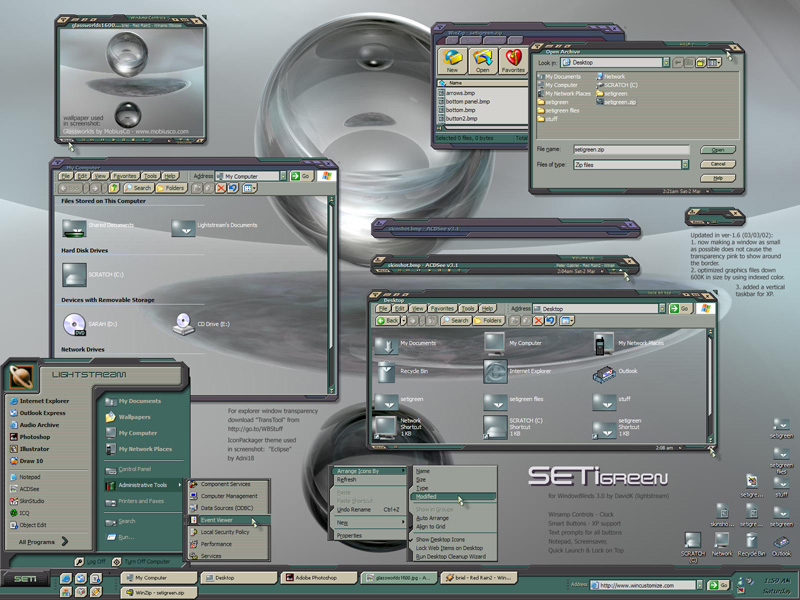
Task: Click blue undo arrow in Desktop window toolbar
Action: tap(551, 321)
